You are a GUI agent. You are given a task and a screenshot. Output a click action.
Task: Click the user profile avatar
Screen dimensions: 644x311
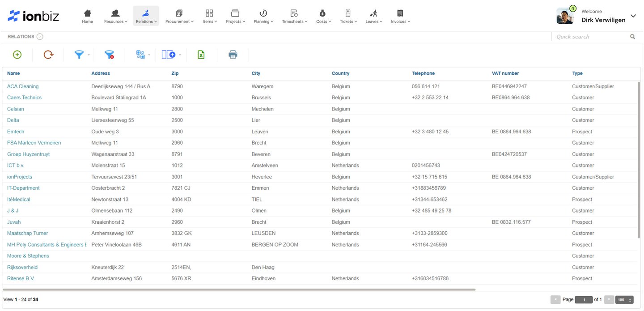(x=565, y=16)
